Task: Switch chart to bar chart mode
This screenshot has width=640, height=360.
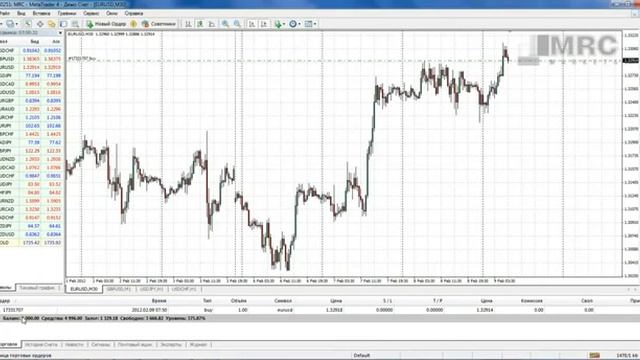Action: click(188, 24)
